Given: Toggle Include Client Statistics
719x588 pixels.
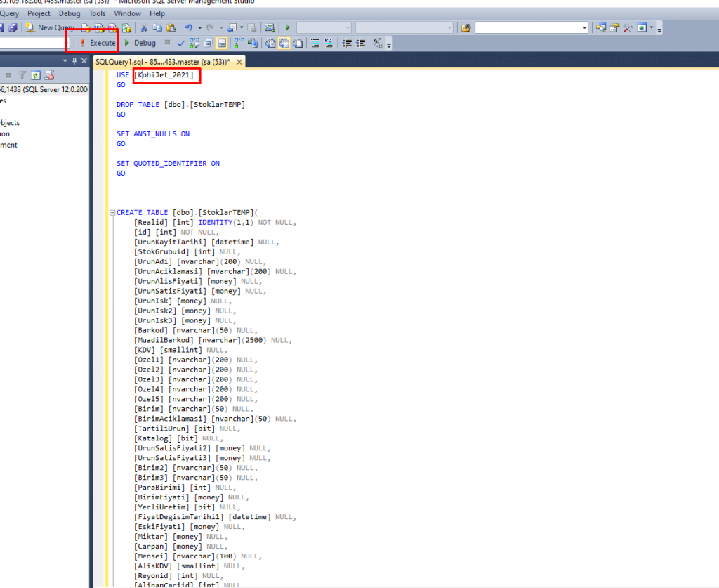Looking at the screenshot, I should coord(252,43).
